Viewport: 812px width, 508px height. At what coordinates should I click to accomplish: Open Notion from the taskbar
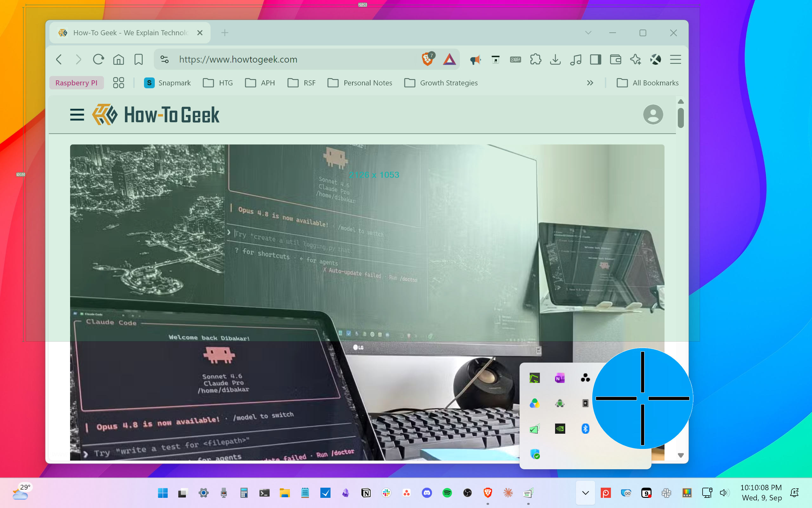pyautogui.click(x=366, y=493)
